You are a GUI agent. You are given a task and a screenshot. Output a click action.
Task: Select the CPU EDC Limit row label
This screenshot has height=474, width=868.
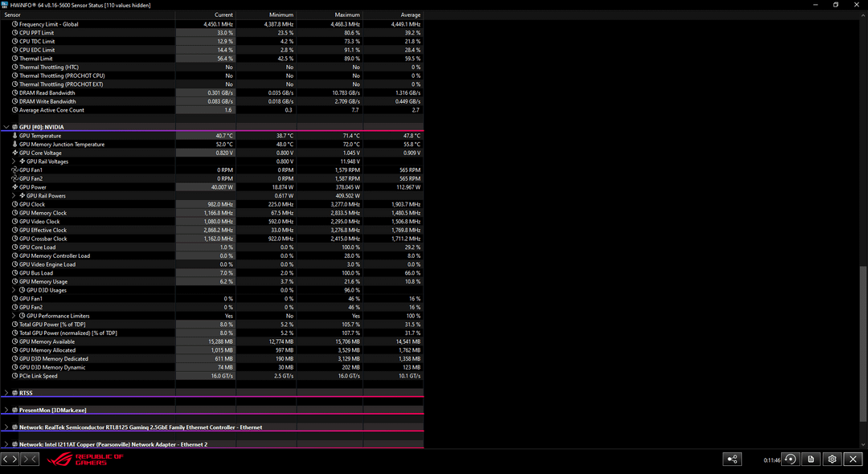click(37, 50)
